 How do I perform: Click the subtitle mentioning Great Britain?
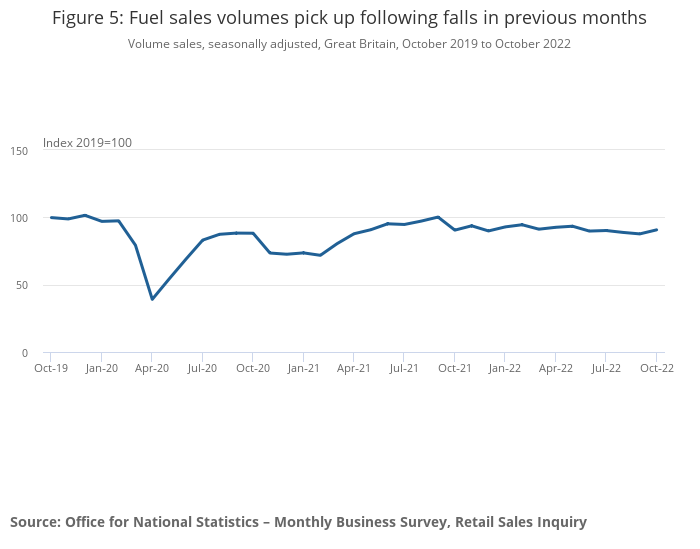(x=349, y=44)
